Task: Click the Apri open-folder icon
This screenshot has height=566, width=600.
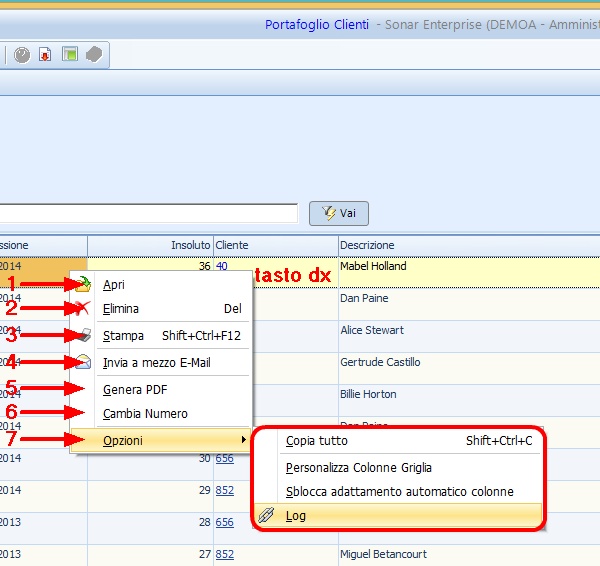Action: coord(84,285)
